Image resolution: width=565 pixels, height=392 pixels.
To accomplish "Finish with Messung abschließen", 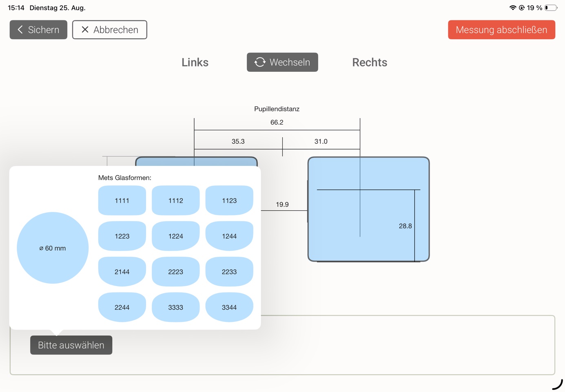I will [501, 30].
